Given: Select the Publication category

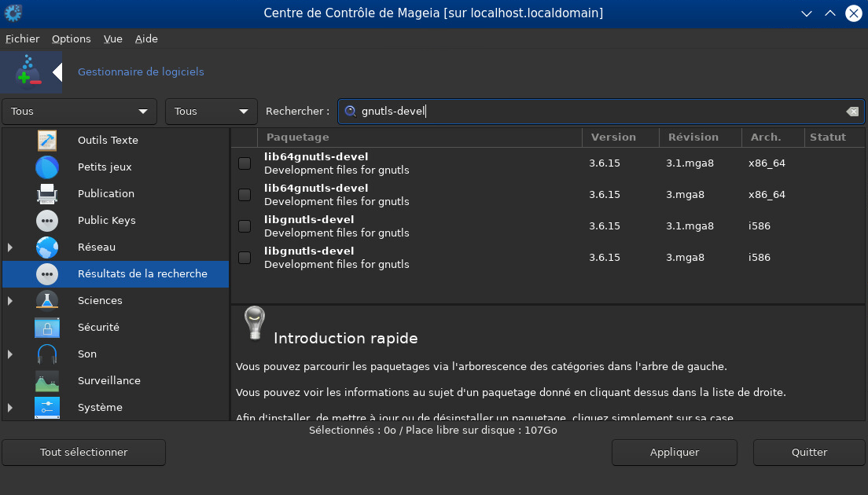Looking at the screenshot, I should [x=105, y=193].
